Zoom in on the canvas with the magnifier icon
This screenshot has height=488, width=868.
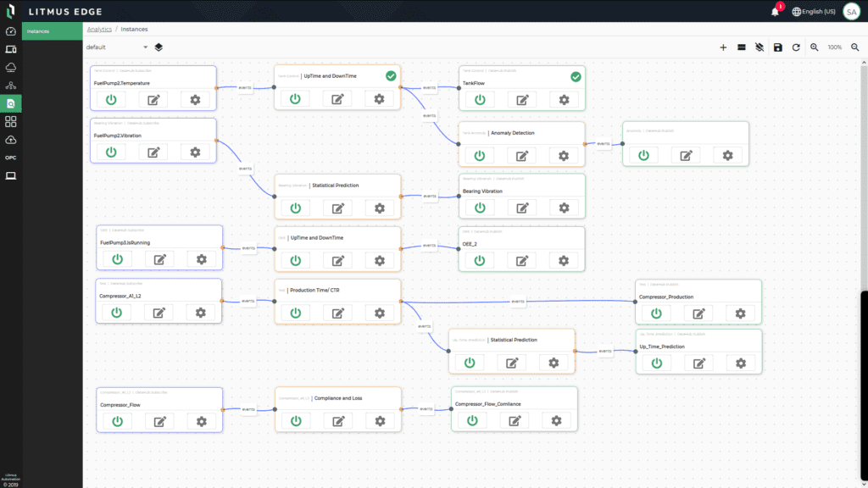[x=815, y=47]
